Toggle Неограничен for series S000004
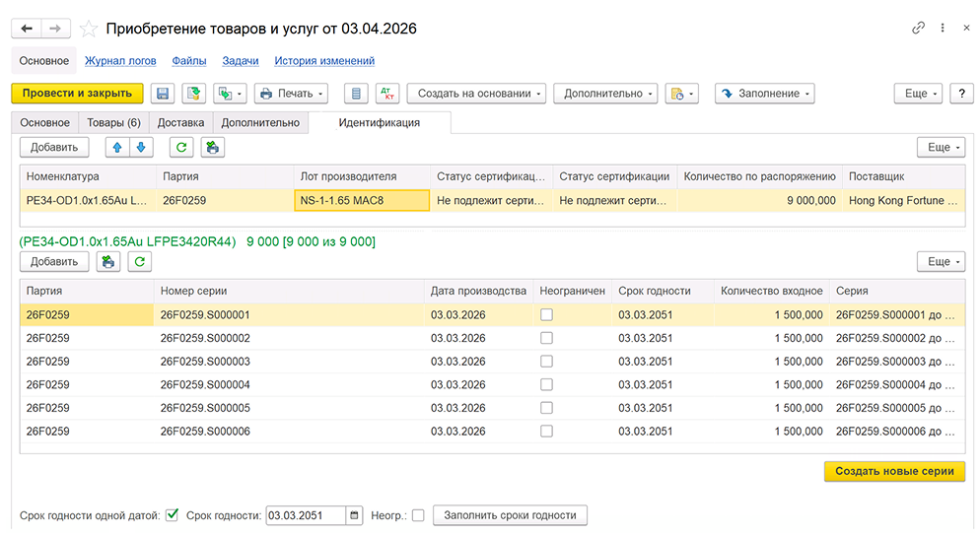Image resolution: width=980 pixels, height=536 pixels. 546,384
